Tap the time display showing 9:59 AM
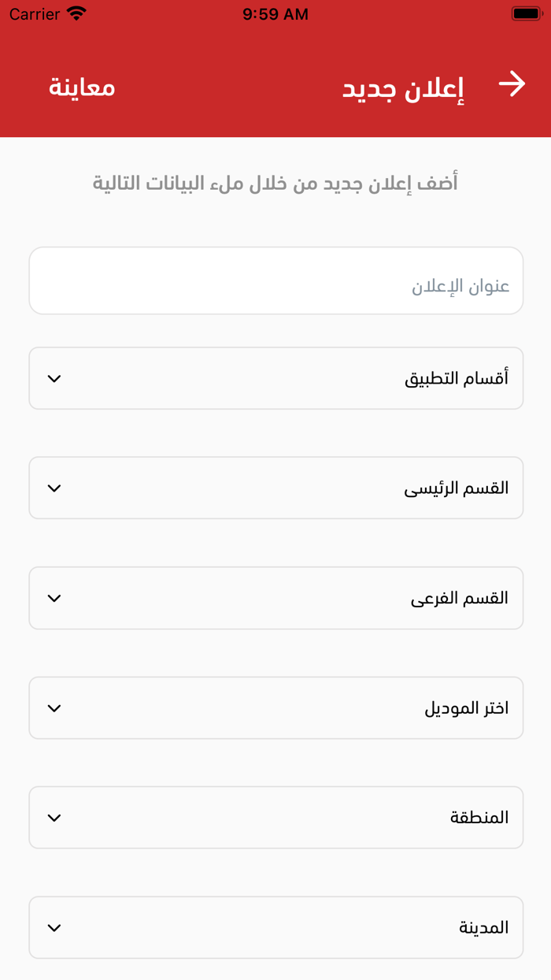Image resolution: width=551 pixels, height=980 pixels. pyautogui.click(x=275, y=13)
